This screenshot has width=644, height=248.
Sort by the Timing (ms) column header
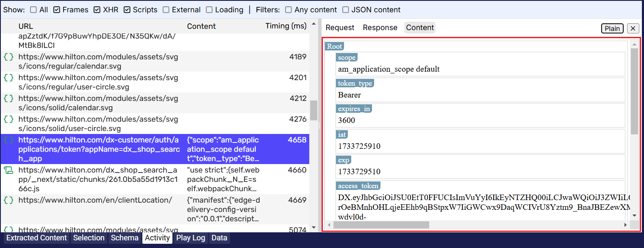pos(286,26)
